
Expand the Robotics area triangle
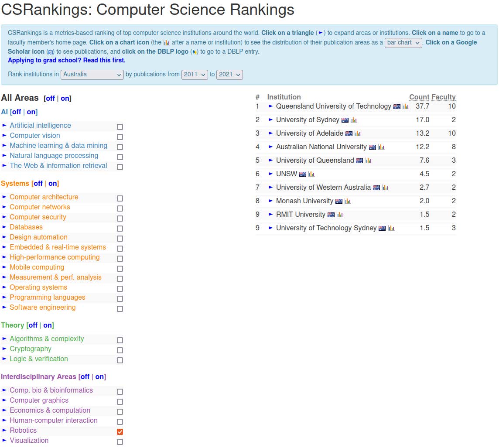(x=4, y=430)
